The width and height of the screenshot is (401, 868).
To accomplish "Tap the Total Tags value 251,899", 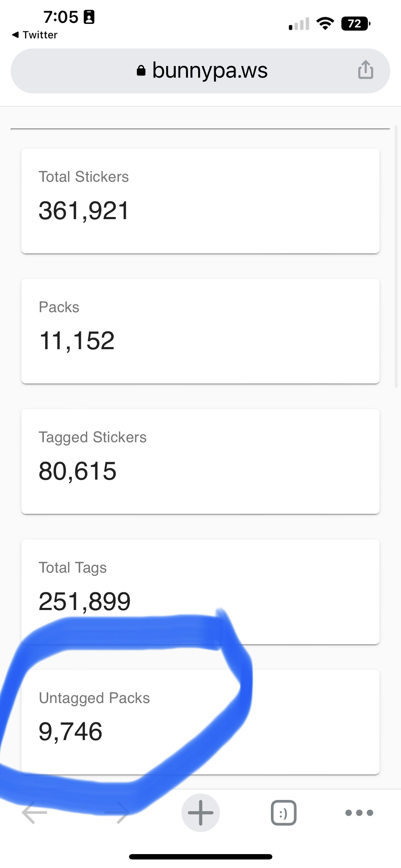I will click(84, 601).
